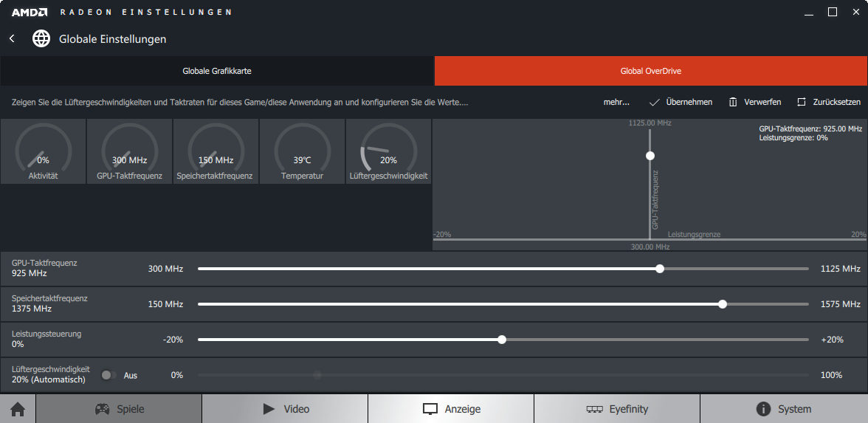Maximize the Radeon Einstellungen window
Viewport: 868px width, 423px height.
832,12
